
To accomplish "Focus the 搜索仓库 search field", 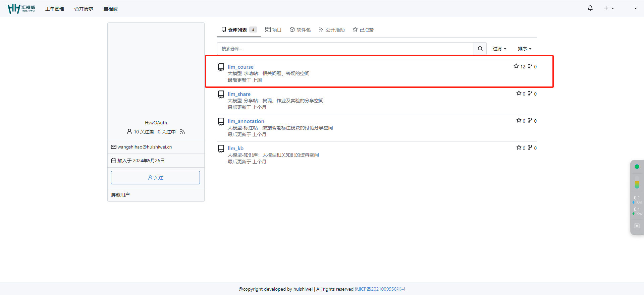I will 345,49.
